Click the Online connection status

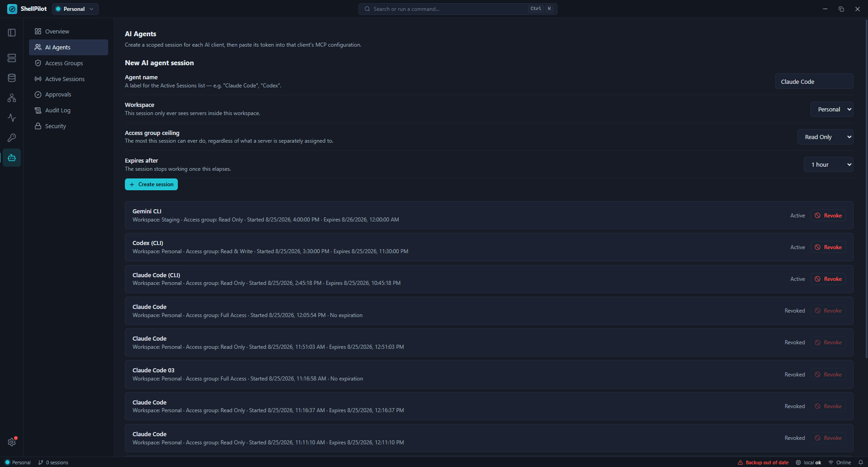tap(840, 462)
